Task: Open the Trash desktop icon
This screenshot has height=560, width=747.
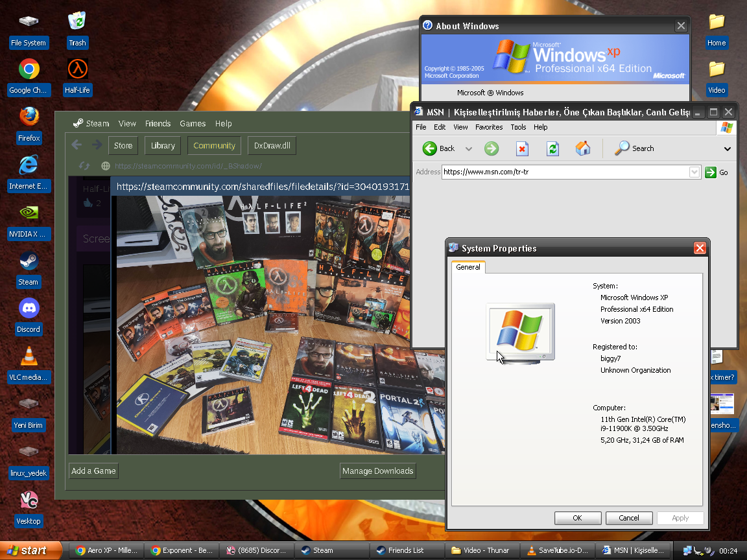Action: click(x=77, y=30)
